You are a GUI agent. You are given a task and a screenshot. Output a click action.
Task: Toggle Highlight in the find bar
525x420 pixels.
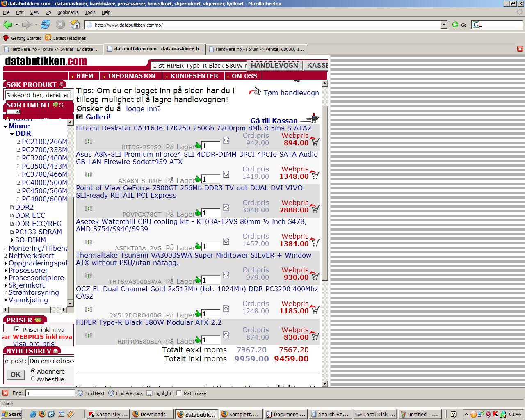coord(159,393)
